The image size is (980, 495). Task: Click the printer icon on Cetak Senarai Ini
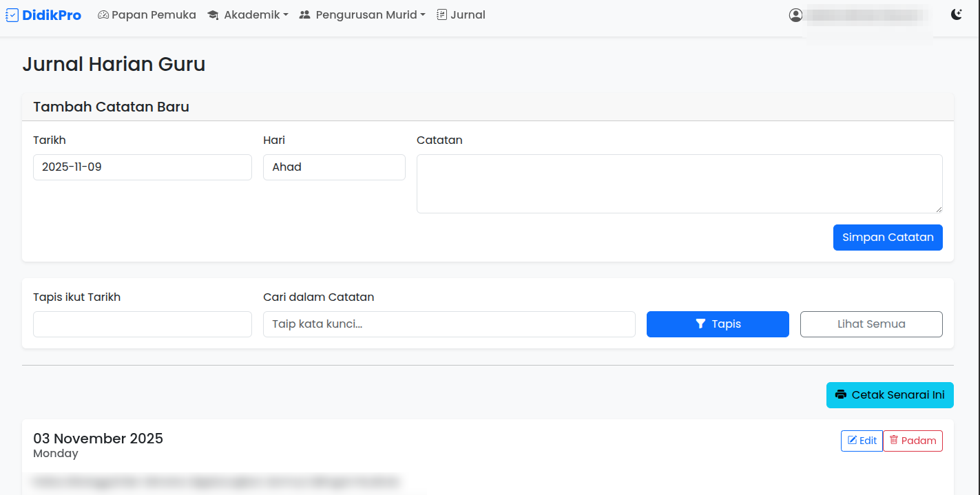click(x=840, y=395)
